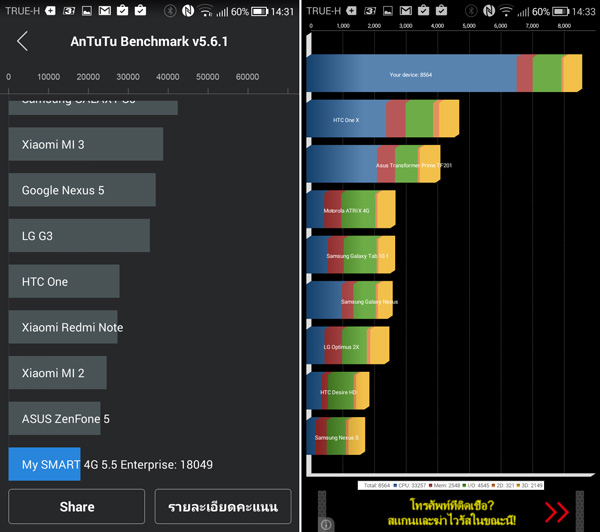Image resolution: width=600 pixels, height=532 pixels.
Task: Click the 60000 axis label
Action: 247,77
